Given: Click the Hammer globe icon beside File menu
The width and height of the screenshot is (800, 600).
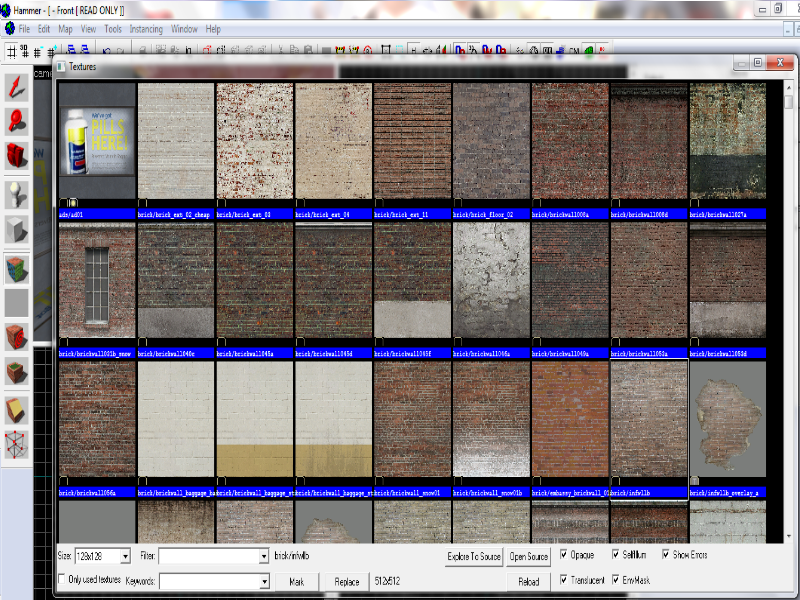Looking at the screenshot, I should tap(9, 28).
